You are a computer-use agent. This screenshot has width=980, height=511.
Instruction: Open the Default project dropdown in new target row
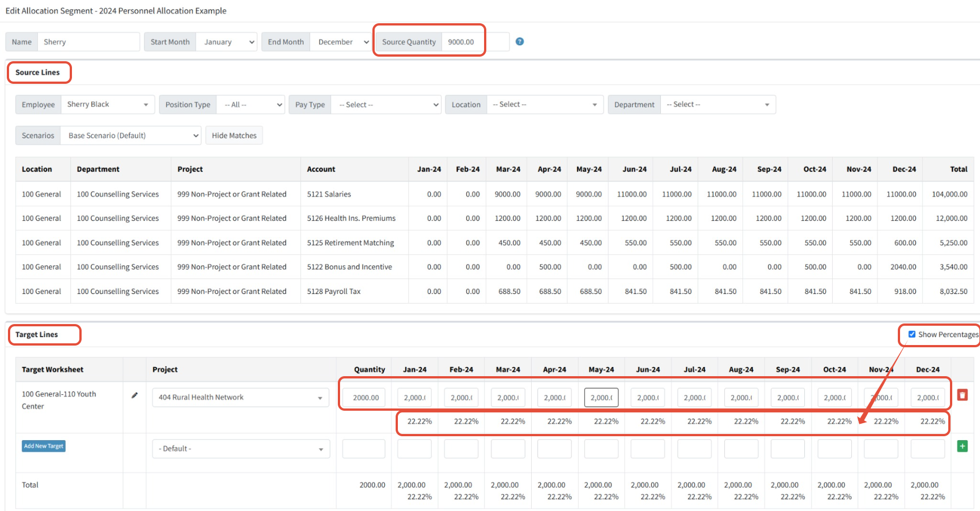241,449
